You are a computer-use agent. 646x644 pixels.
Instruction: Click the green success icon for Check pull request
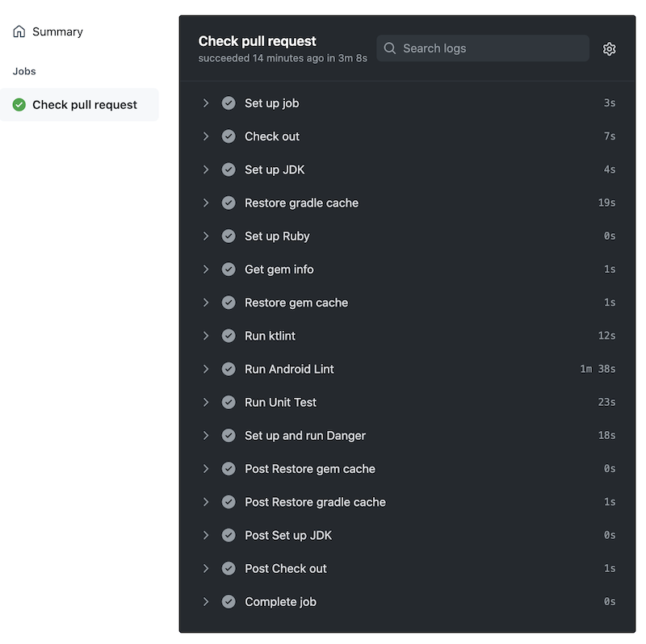click(x=19, y=105)
